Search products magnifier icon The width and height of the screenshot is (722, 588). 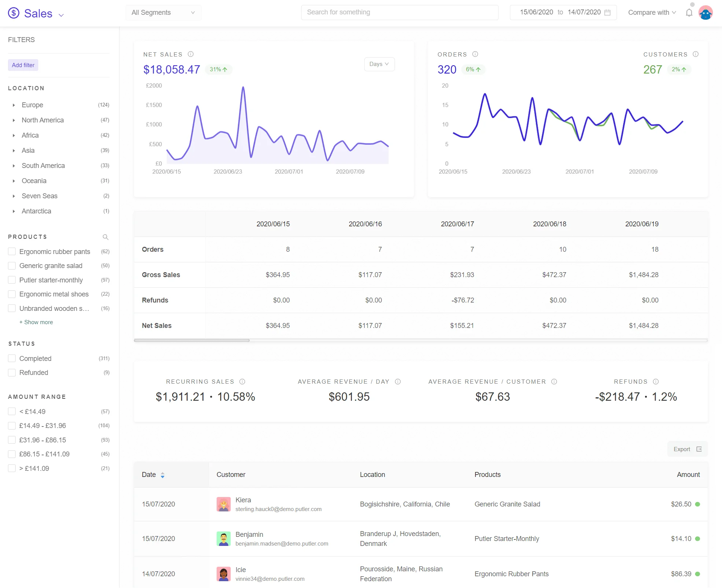coord(105,237)
